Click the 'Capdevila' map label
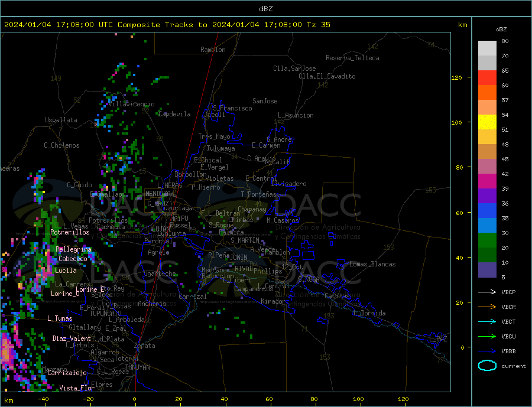This screenshot has height=407, width=532. click(x=175, y=114)
